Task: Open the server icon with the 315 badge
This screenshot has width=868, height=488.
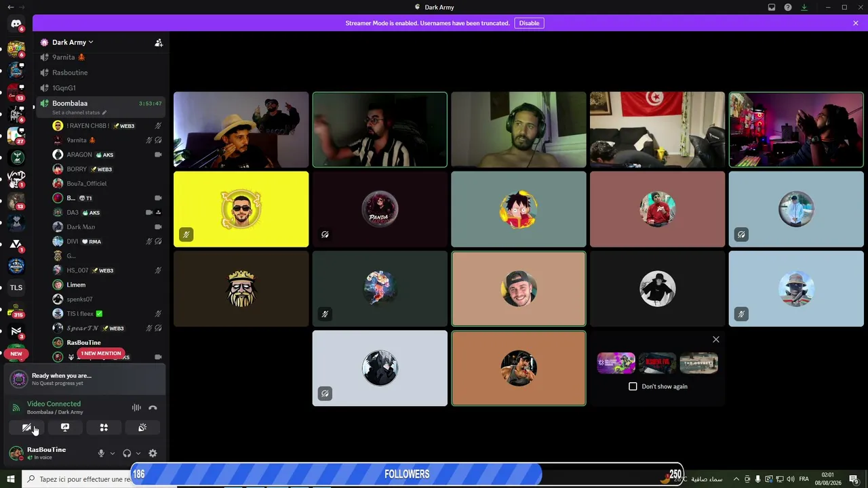Action: point(16,310)
